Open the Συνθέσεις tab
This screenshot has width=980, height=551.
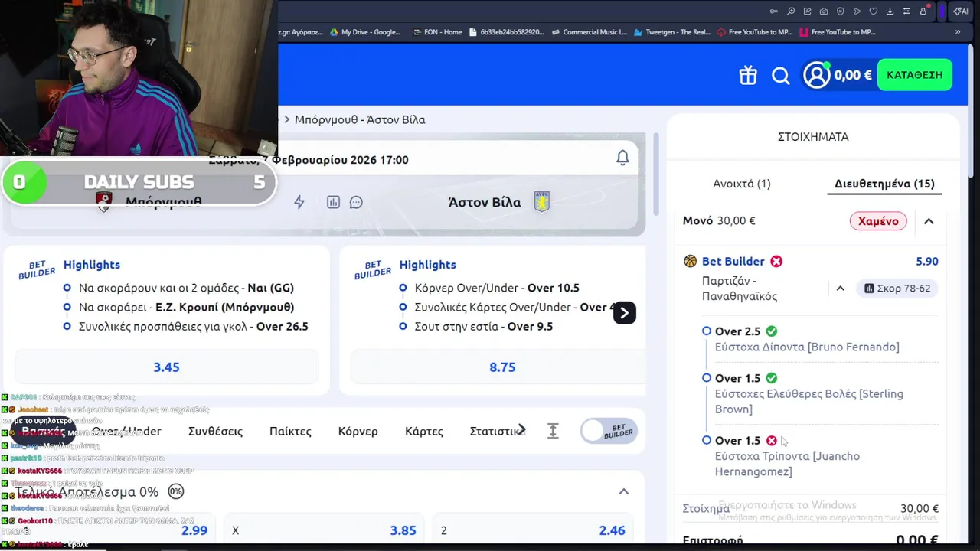[215, 431]
